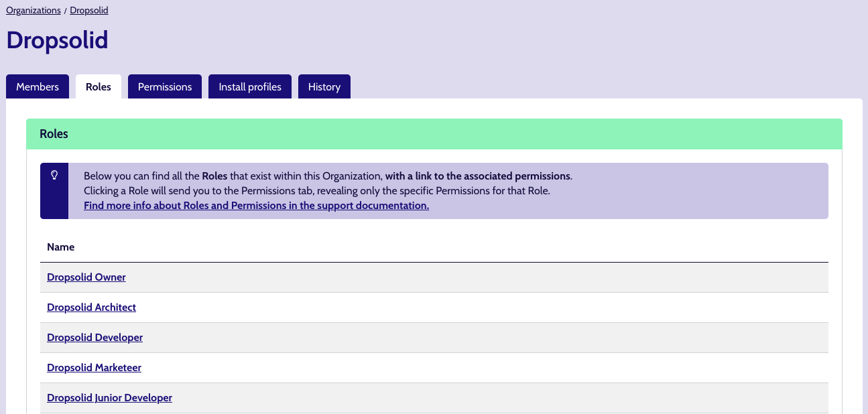Screen dimensions: 868x414
Task: Switch to the Permissions tab
Action: click(165, 86)
